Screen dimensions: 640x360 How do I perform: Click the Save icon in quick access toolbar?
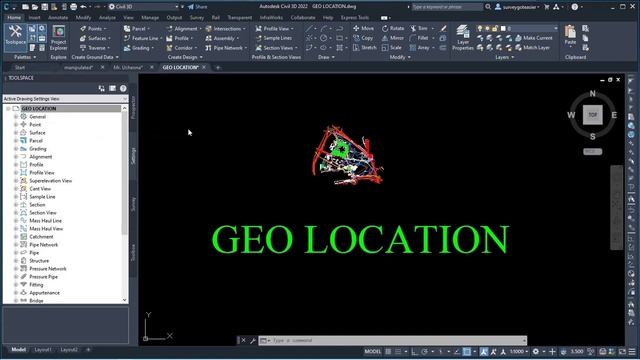[45, 7]
